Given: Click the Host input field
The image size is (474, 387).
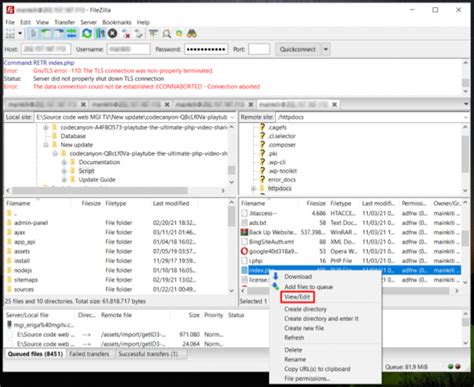Looking at the screenshot, I should (46, 49).
